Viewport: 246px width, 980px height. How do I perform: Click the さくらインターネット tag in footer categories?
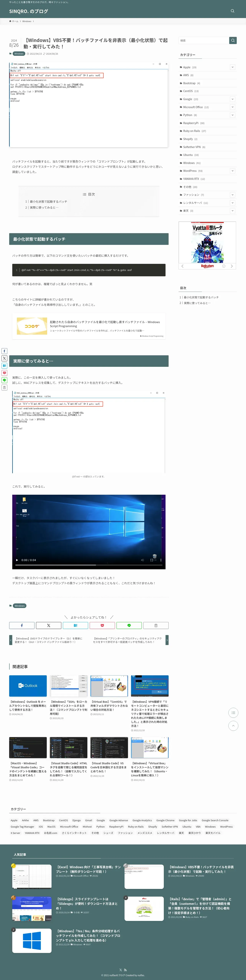click(x=74, y=833)
